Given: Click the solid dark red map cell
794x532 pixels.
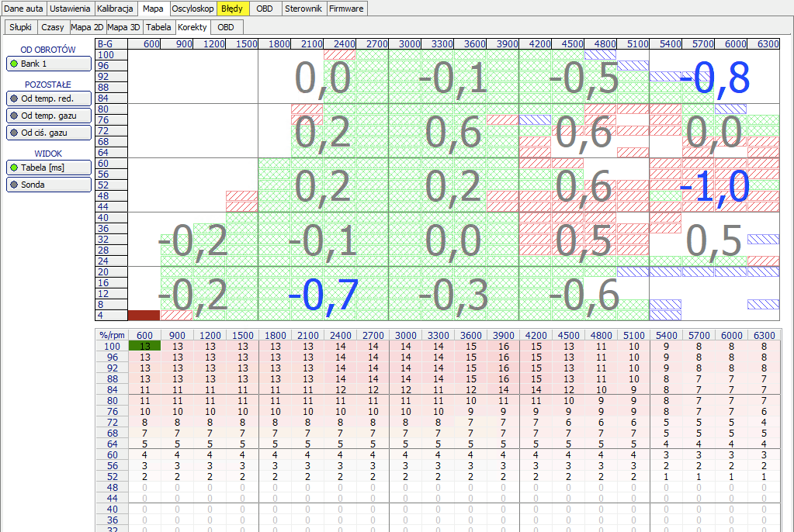Looking at the screenshot, I should point(144,316).
